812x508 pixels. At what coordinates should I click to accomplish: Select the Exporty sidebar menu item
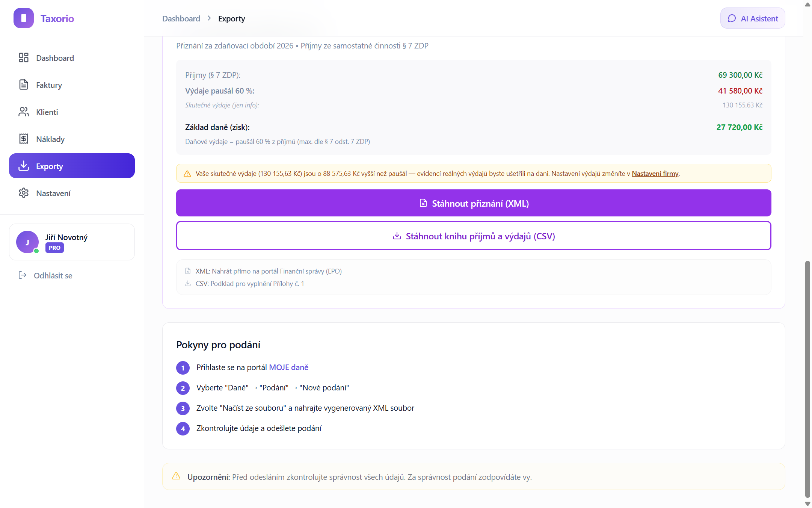[72, 166]
